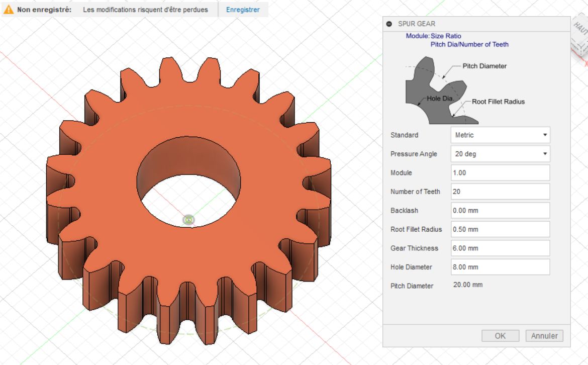
Task: Click the "Non enregistré:" warning text
Action: [x=44, y=10]
